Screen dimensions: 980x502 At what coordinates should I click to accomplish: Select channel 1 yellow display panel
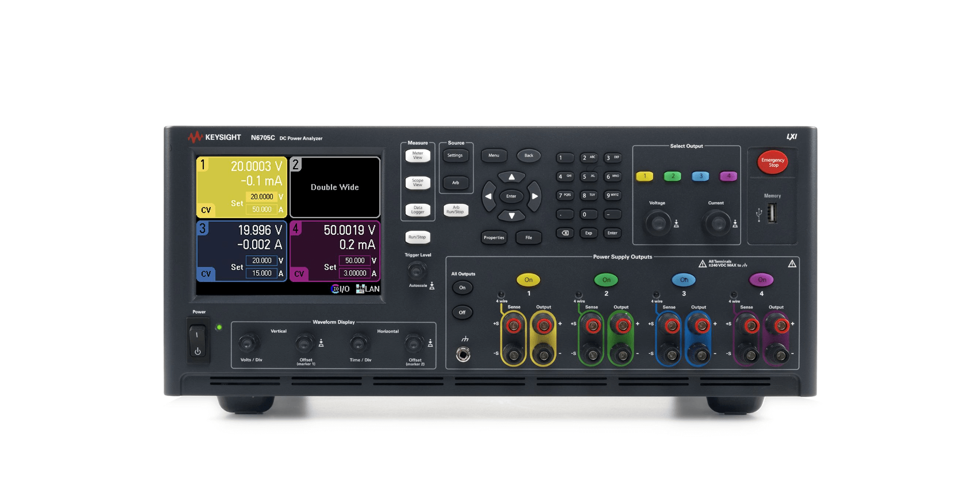242,187
